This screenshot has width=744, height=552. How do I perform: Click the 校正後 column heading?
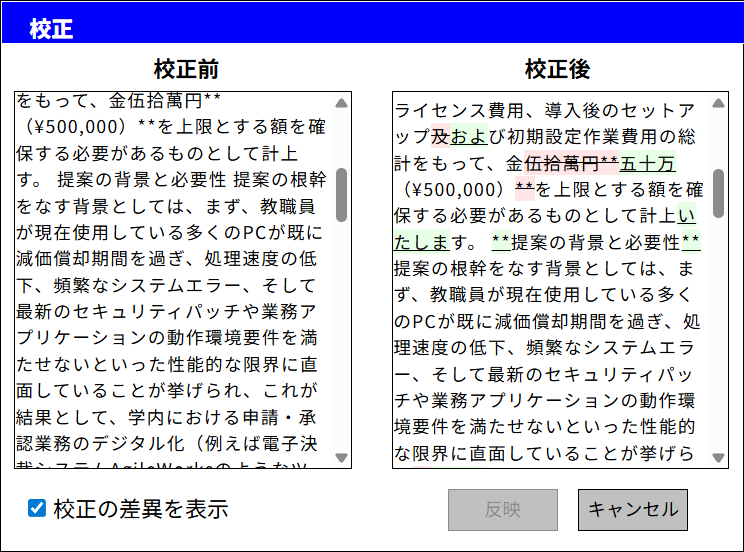pos(557,69)
